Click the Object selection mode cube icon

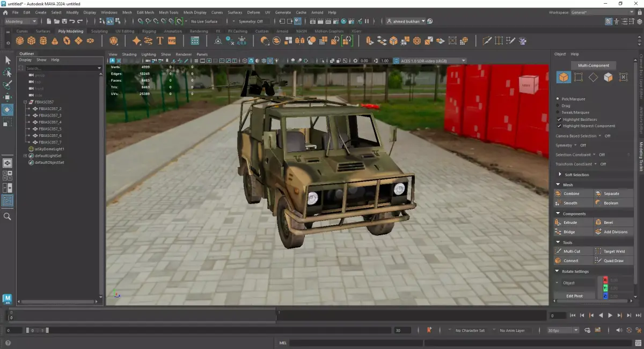coord(563,77)
